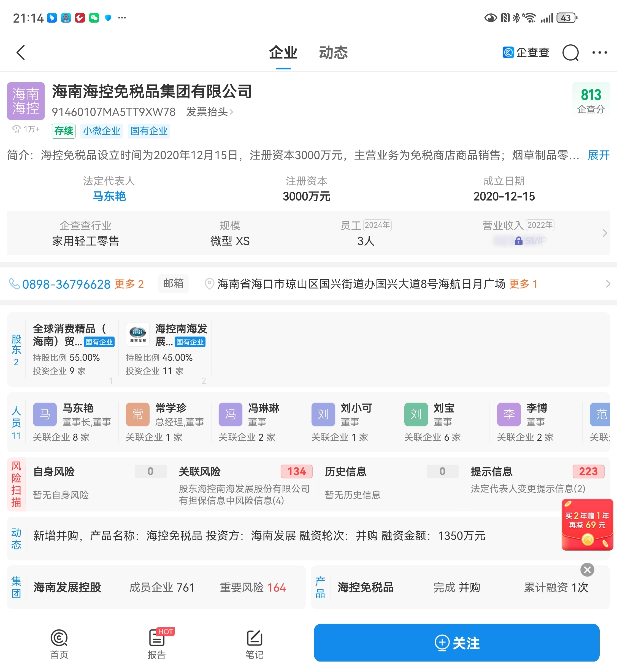Tap the 邮箱 button
The image size is (617, 672).
[173, 284]
